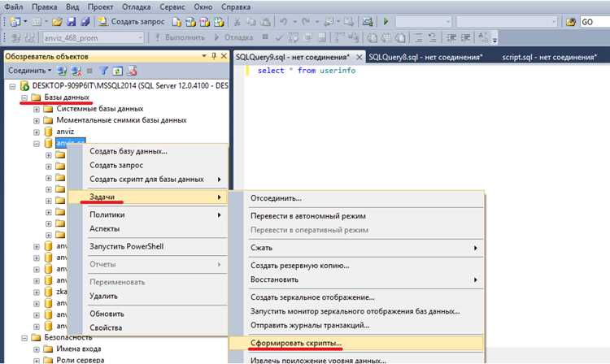Image resolution: width=610 pixels, height=364 pixels.
Task: Open the Восстановить submenu
Action: click(356, 279)
